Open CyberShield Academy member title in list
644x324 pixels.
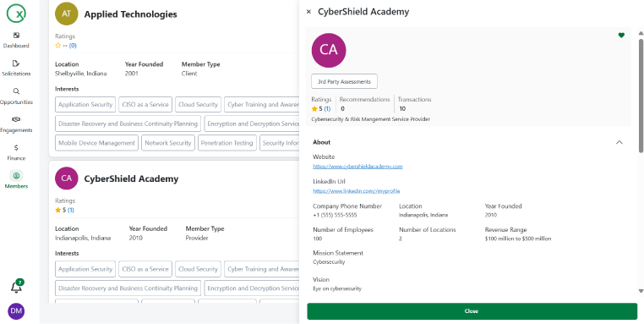pos(132,178)
